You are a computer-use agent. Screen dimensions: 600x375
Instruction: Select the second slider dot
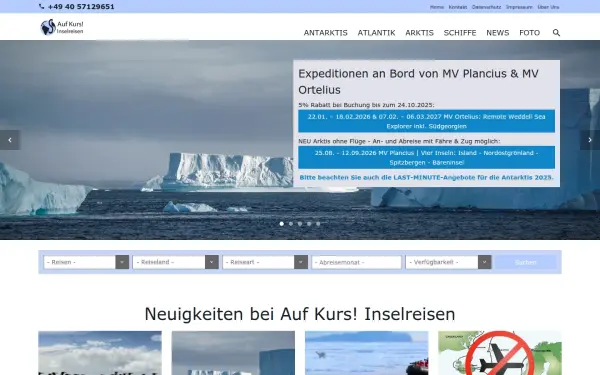coord(291,224)
